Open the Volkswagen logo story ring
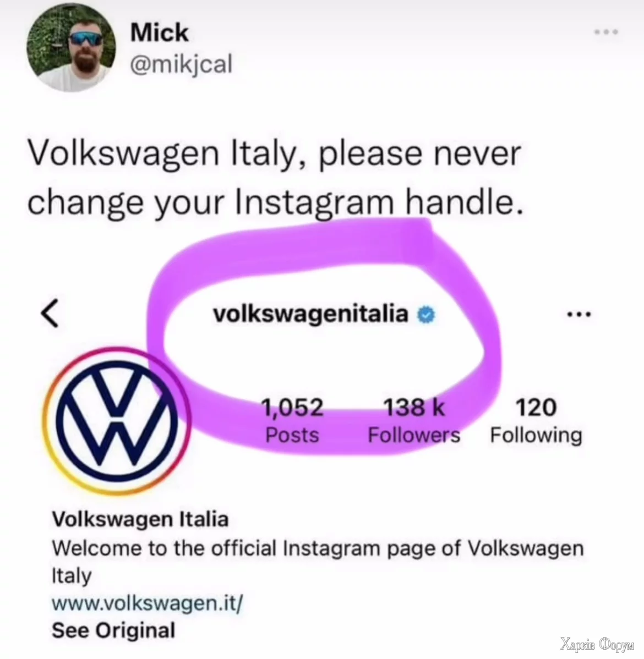This screenshot has height=659, width=644. pyautogui.click(x=117, y=420)
